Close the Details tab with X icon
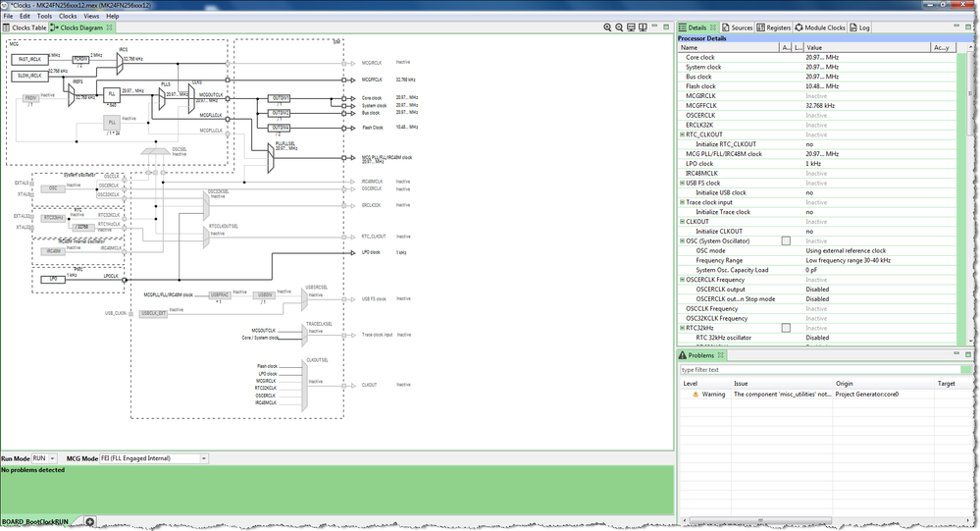This screenshot has height=531, width=980. 713,27
